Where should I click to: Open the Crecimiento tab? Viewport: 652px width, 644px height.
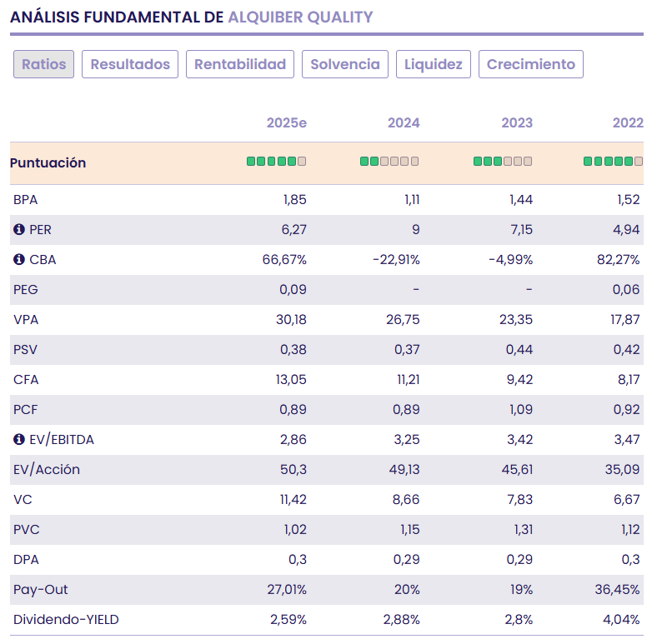[531, 64]
